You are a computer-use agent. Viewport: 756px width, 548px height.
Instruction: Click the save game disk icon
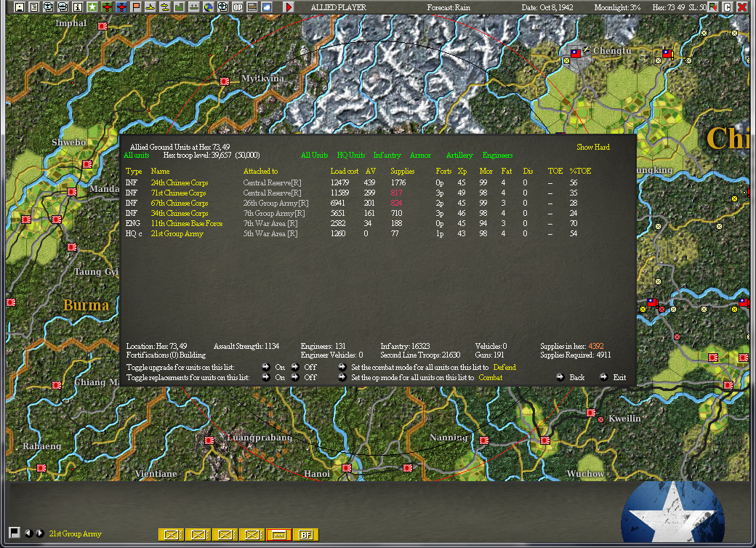(x=20, y=7)
